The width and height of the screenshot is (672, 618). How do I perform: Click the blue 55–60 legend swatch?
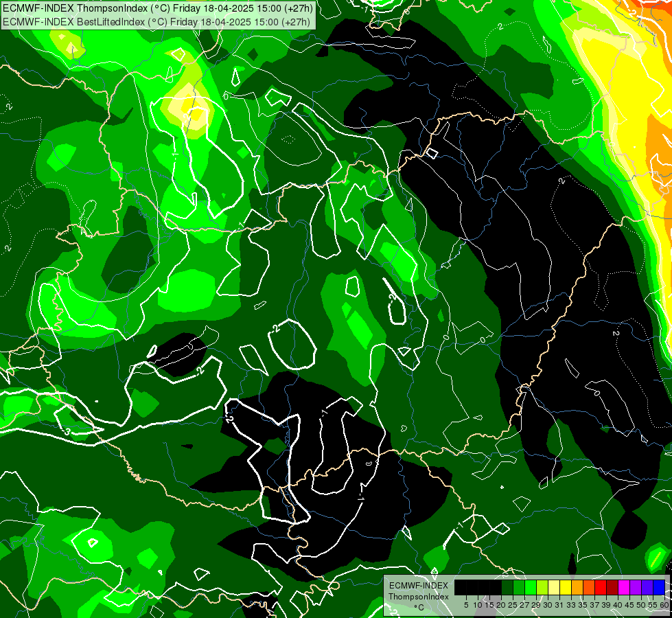(659, 588)
